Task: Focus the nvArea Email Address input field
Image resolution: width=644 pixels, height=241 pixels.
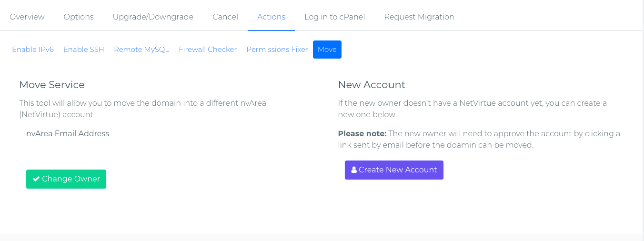Action: tap(161, 149)
